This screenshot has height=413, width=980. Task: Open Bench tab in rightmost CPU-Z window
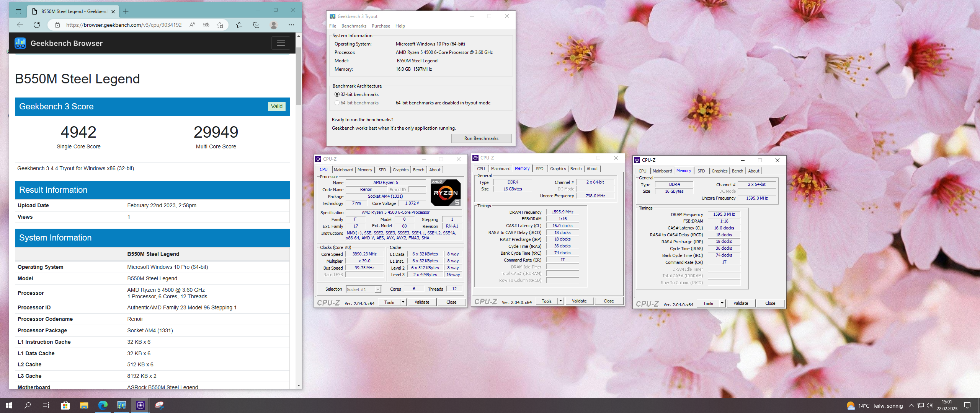738,171
